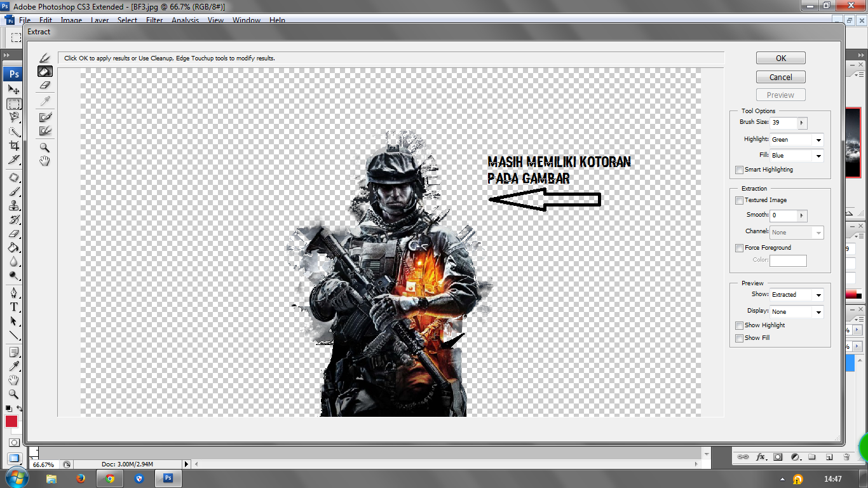
Task: Select the Edge Touchup tool
Action: (45, 131)
